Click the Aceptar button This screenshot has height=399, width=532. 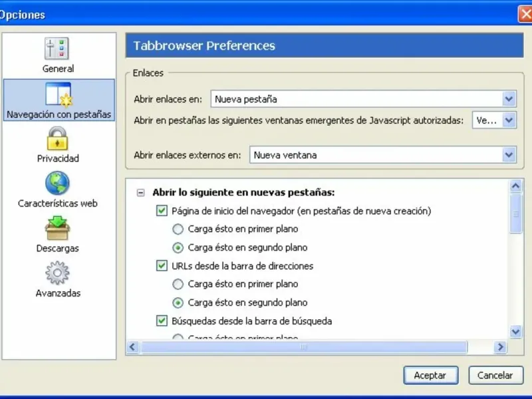pyautogui.click(x=430, y=375)
